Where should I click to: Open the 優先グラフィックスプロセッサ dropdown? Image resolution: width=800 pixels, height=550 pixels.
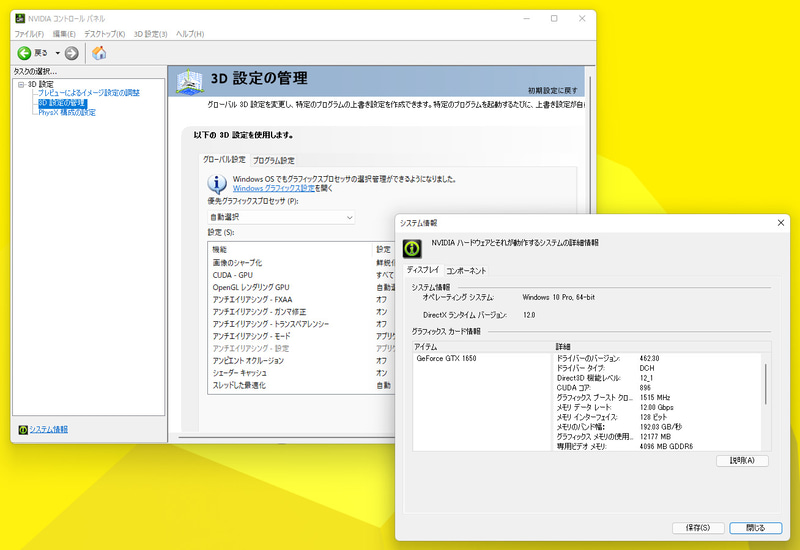281,217
